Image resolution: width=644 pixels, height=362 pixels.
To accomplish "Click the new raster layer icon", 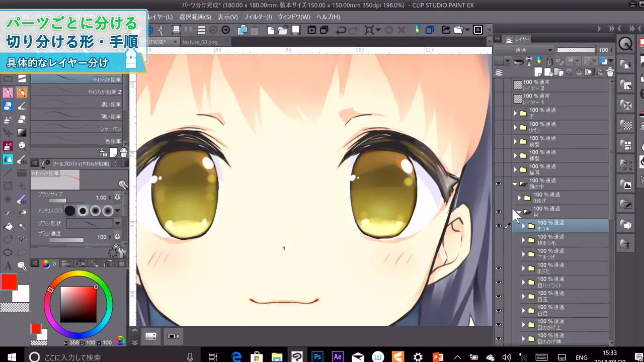I will (538, 72).
